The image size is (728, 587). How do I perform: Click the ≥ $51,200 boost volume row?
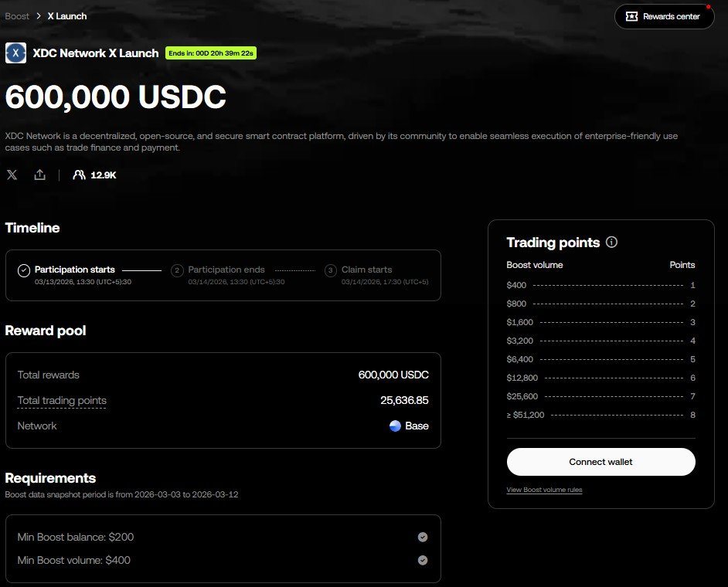(x=600, y=415)
